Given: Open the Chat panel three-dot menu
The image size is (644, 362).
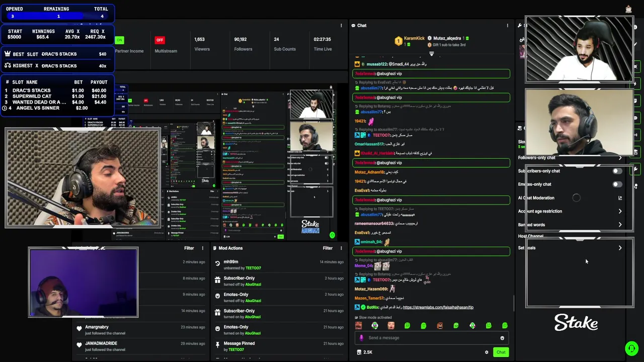Looking at the screenshot, I should [x=507, y=25].
